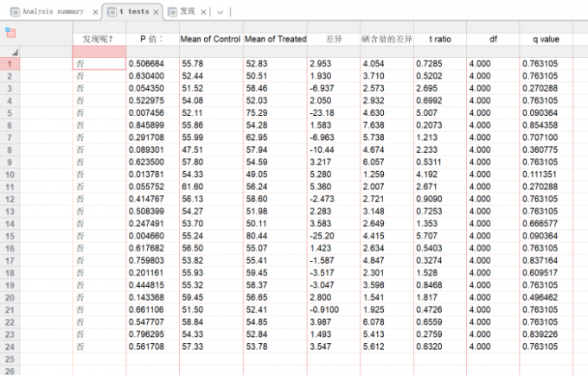588x375 pixels.
Task: Switch to the Analysis summary tab
Action: (52, 12)
